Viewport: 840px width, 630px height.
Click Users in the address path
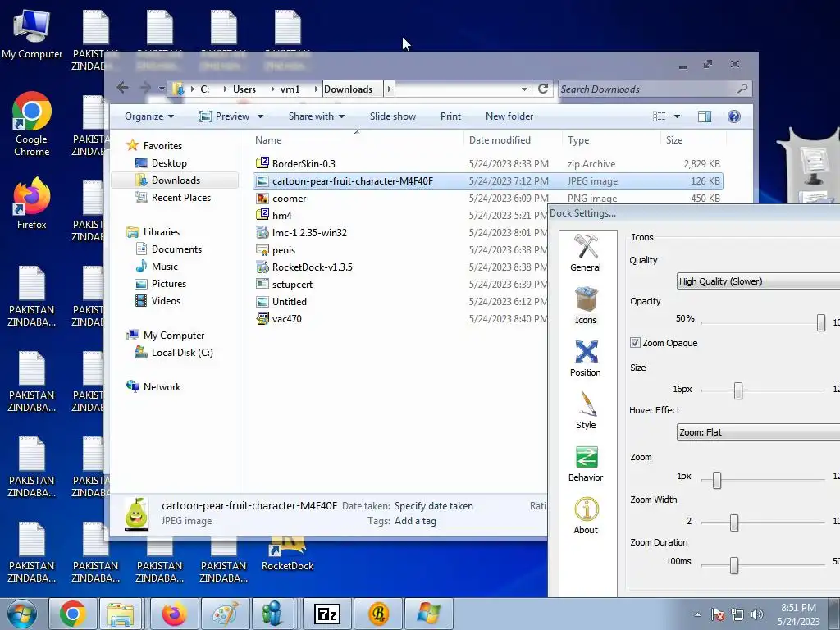[244, 89]
